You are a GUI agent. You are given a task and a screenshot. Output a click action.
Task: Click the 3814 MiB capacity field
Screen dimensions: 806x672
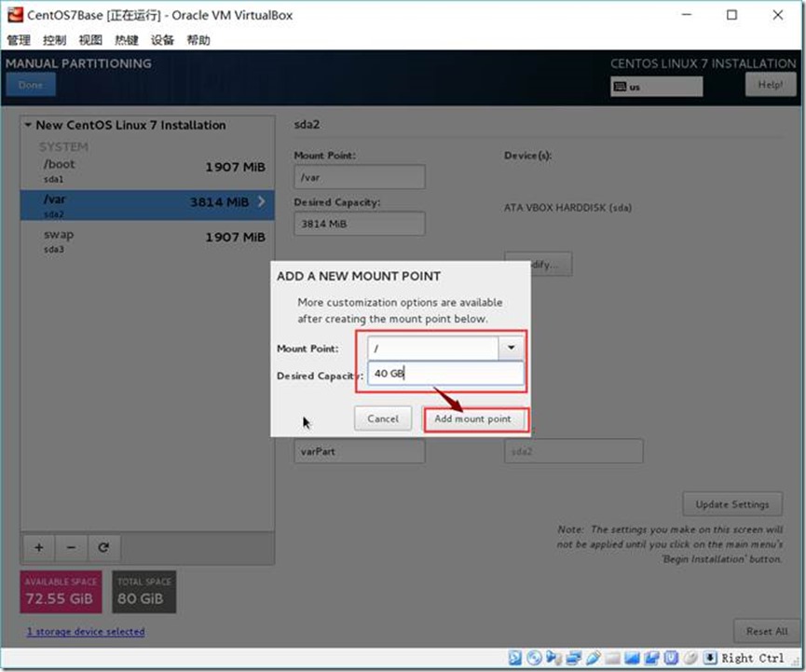[360, 224]
